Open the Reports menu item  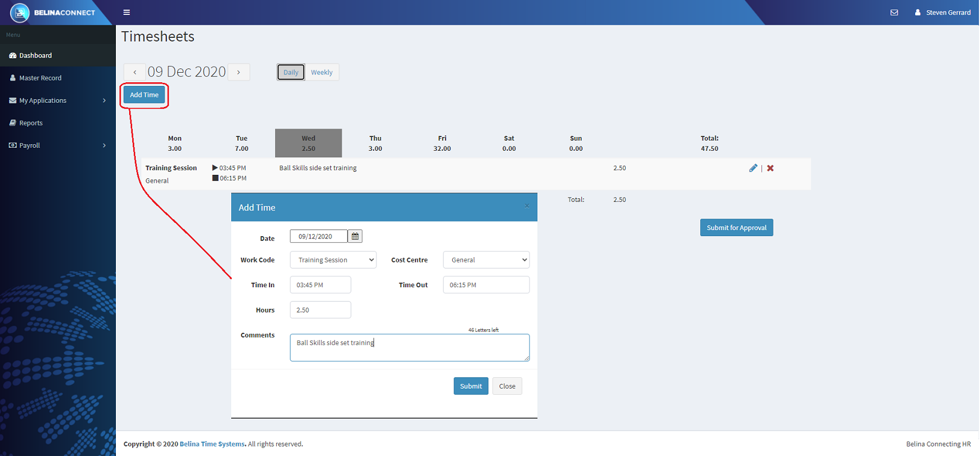[x=58, y=123]
